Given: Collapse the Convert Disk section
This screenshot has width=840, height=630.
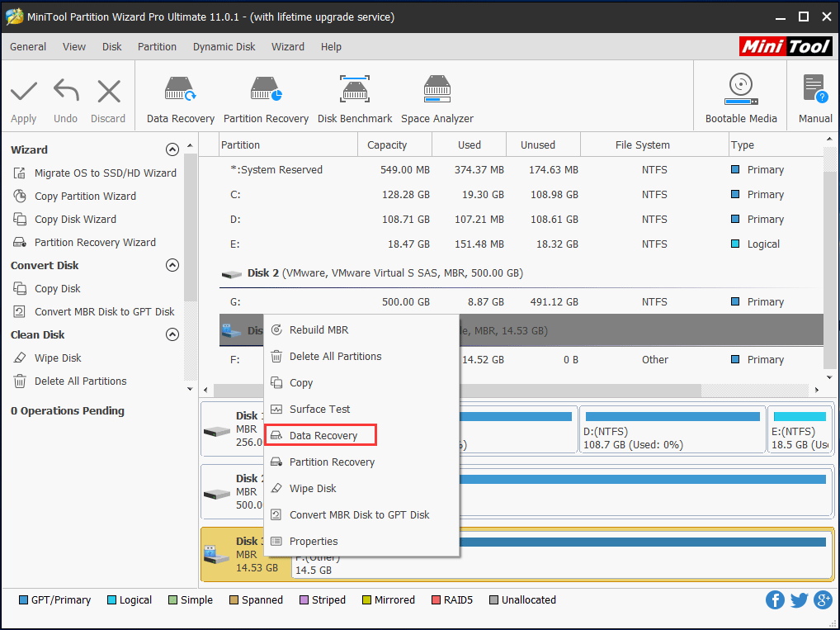Looking at the screenshot, I should coord(172,265).
